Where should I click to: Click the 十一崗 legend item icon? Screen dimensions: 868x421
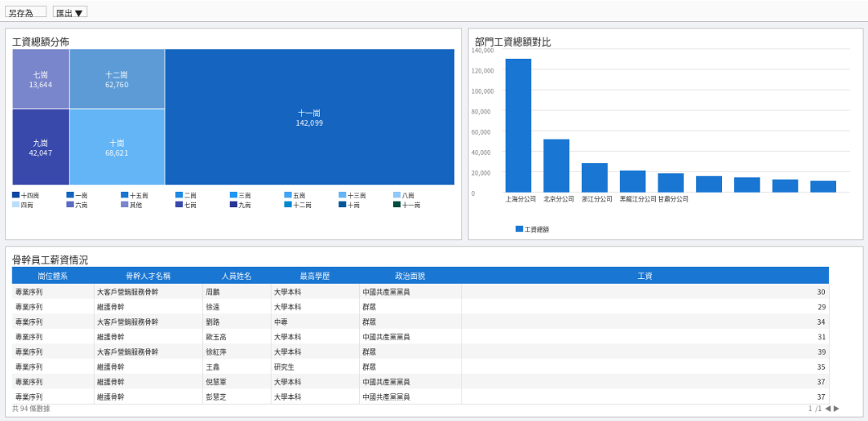pos(396,205)
